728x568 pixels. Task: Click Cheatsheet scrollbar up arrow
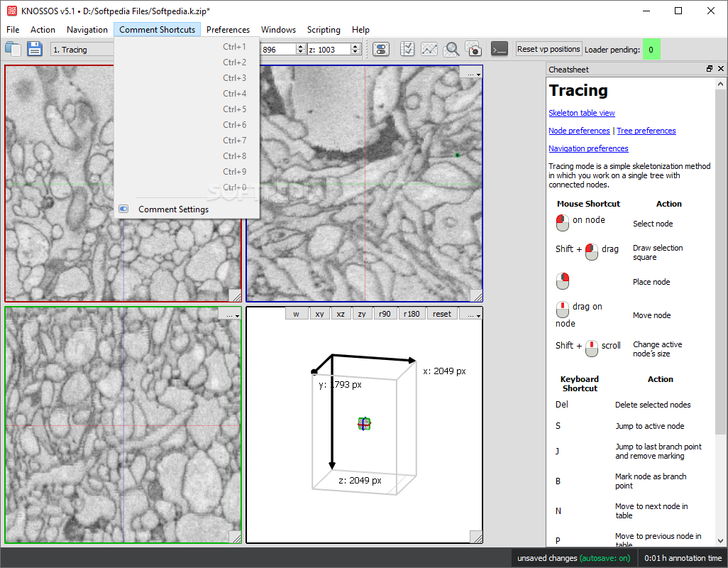point(720,84)
